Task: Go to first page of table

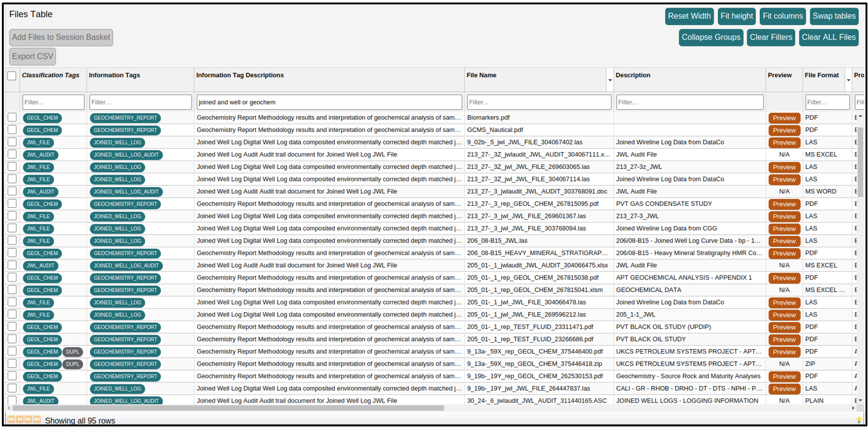Action: (11, 419)
